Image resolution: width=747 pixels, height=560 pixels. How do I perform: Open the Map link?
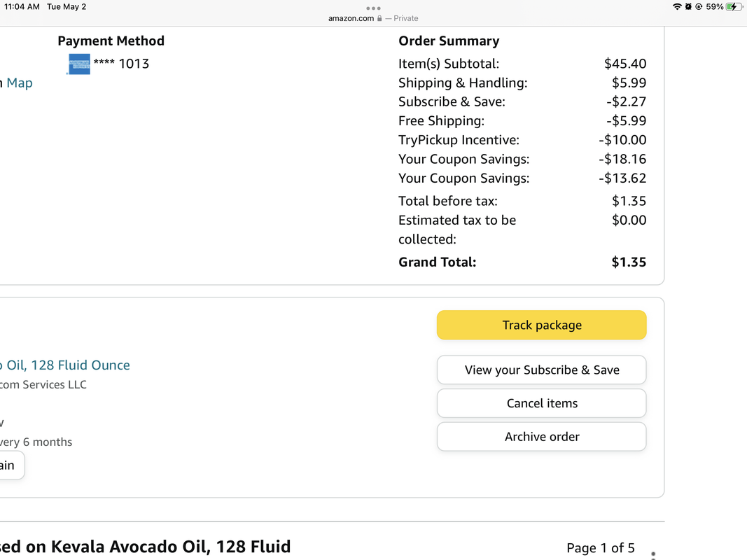19,83
